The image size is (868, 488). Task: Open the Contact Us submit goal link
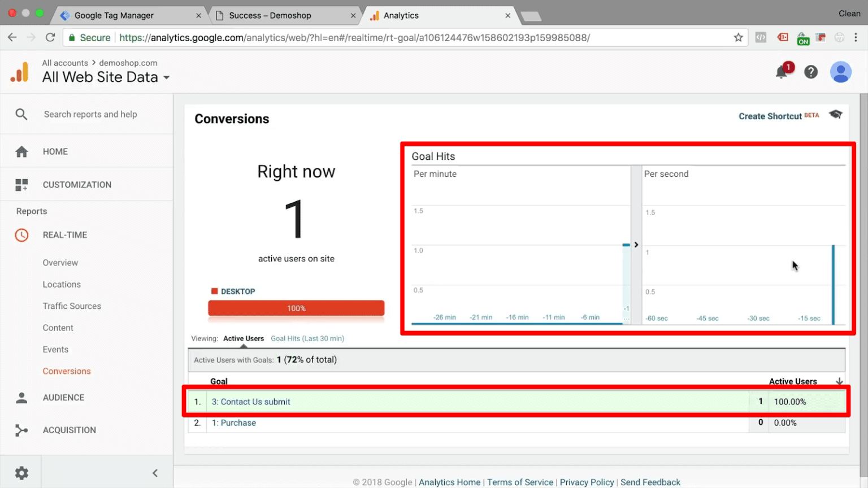click(x=251, y=402)
